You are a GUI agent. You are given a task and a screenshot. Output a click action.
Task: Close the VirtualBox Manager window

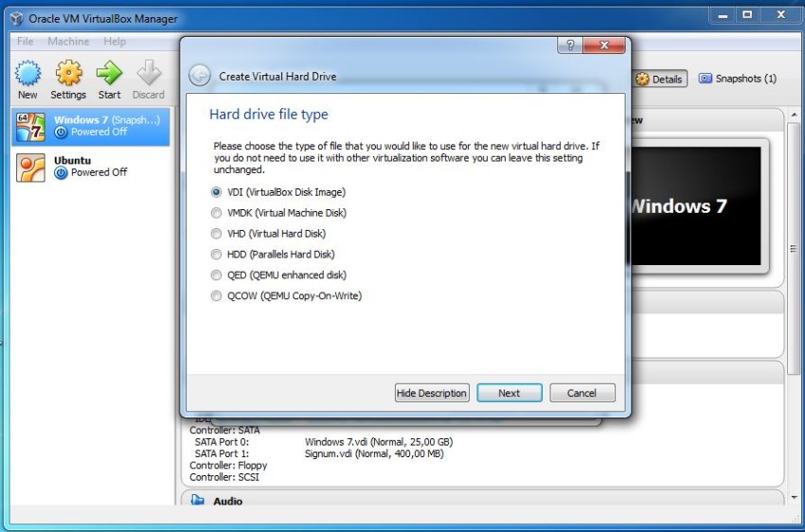point(781,15)
